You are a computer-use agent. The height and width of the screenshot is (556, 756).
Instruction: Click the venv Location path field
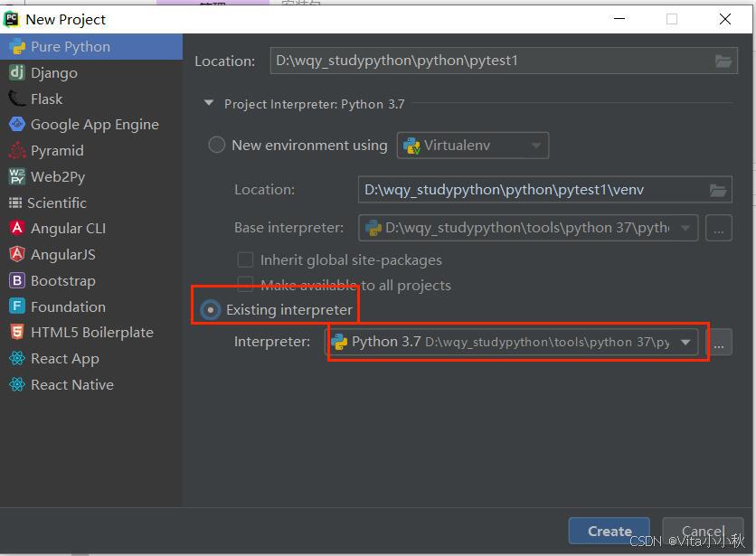(544, 190)
